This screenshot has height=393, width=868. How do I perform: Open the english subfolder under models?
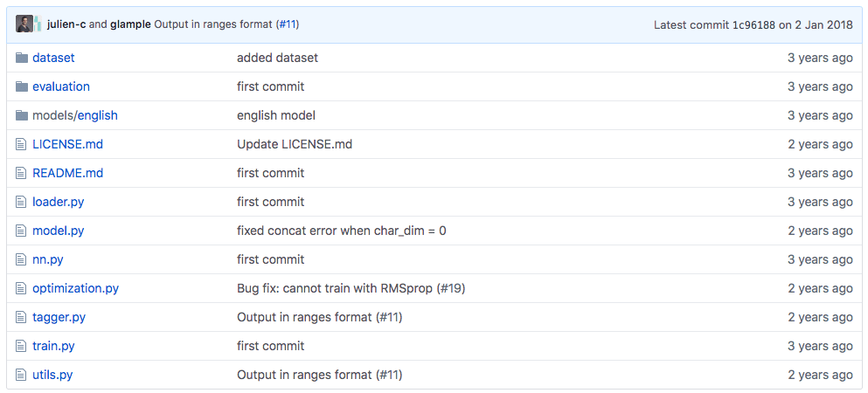point(97,115)
